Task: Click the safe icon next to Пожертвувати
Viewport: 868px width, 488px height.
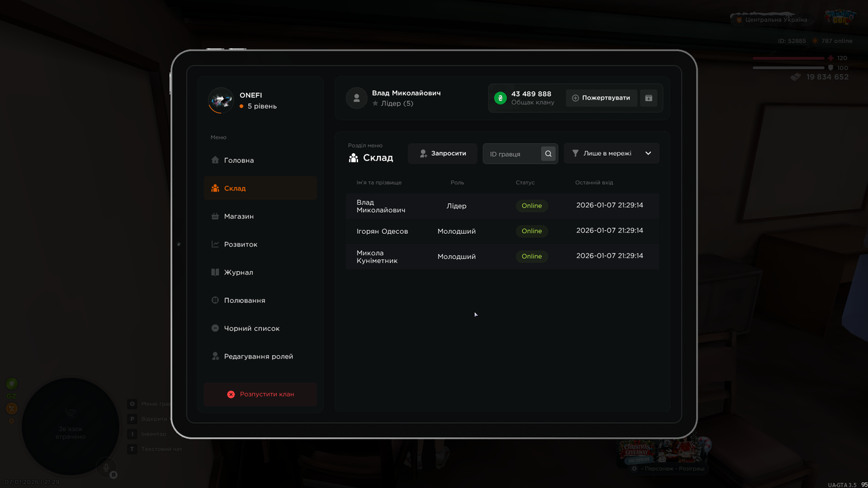Action: 648,98
